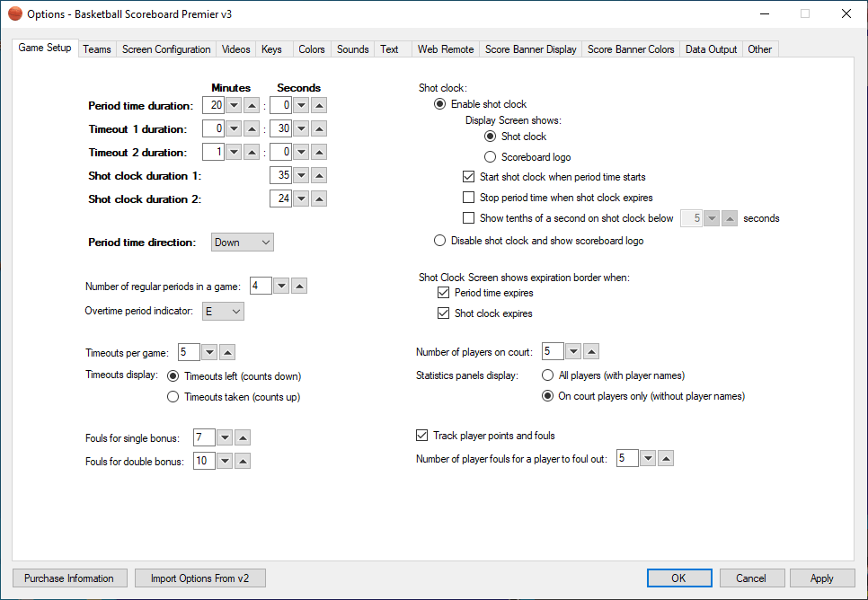Screen dimensions: 868x600
Task: Click the Timeout 2 duration minutes field
Action: point(213,152)
